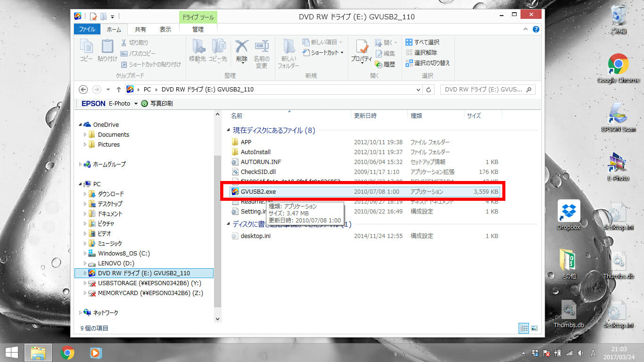Click the New folder (新しいフォルダー) icon
The image size is (644, 362).
pos(289,54)
